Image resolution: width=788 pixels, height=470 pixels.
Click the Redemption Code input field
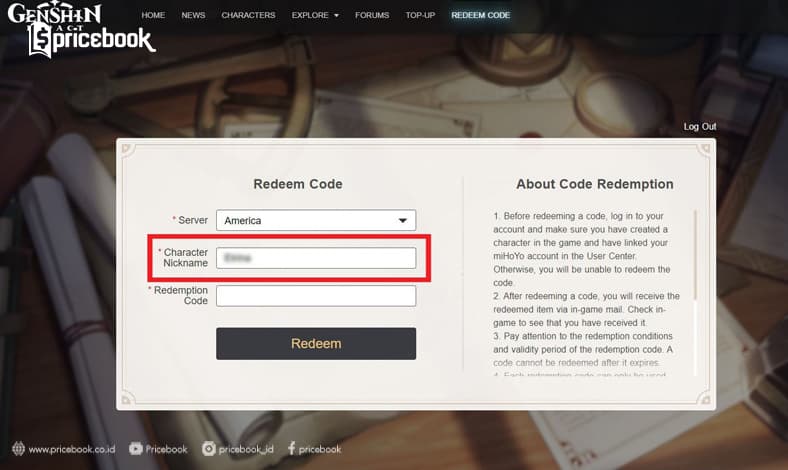point(316,296)
